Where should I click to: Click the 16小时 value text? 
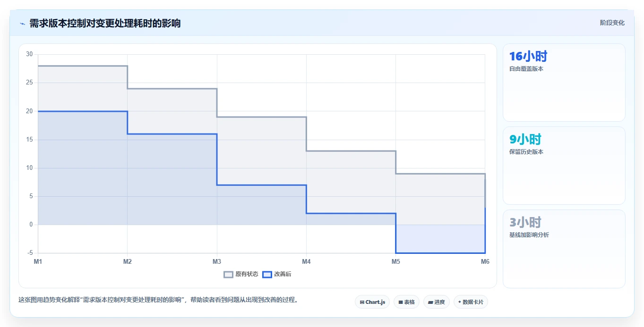(x=528, y=57)
